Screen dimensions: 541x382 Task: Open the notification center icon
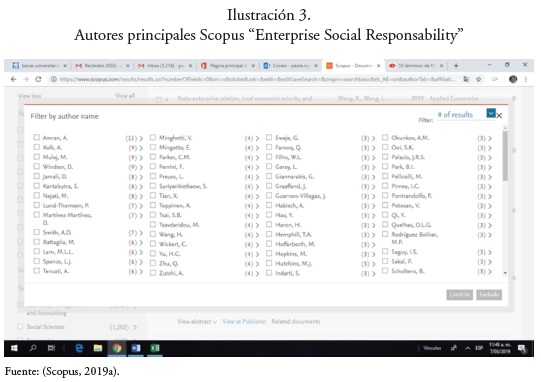[x=522, y=349]
